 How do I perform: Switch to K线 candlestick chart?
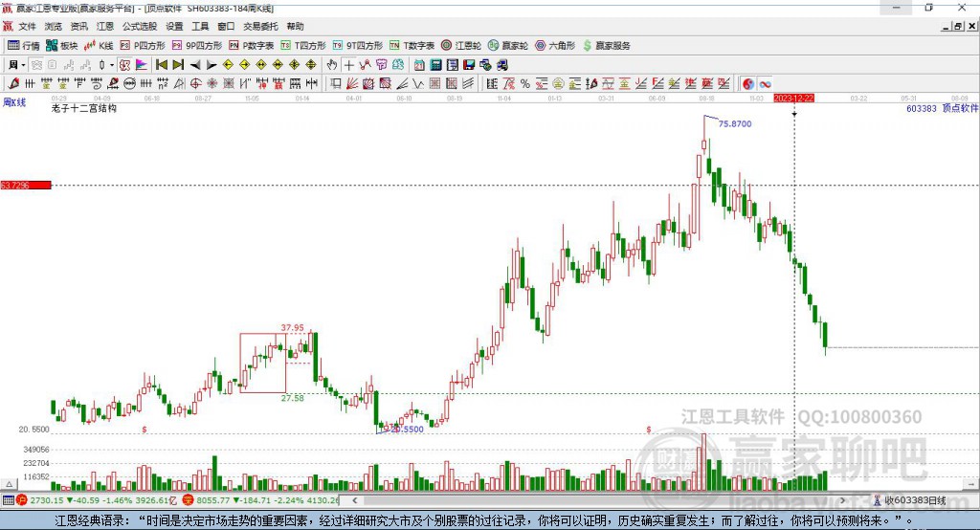(x=99, y=46)
